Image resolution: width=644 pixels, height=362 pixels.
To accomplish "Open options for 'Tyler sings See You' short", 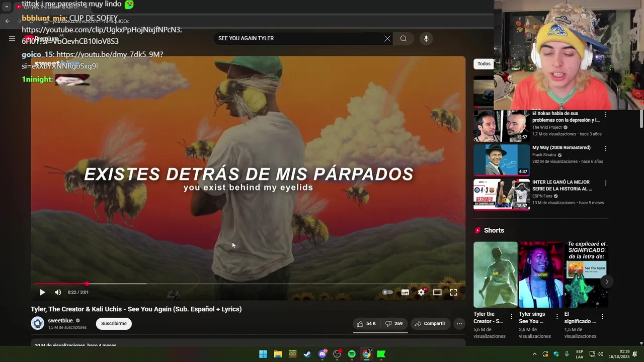I will click(557, 317).
